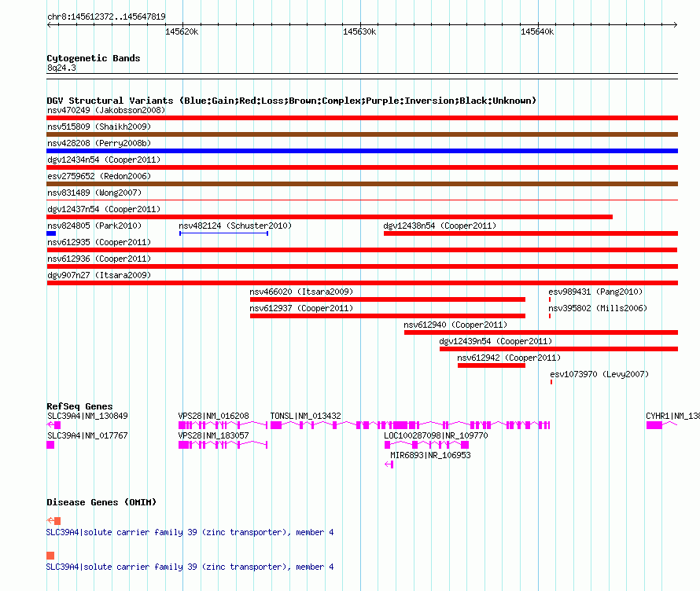
Task: Open the nsv612935 (Cooper2011) label
Action: 99,242
